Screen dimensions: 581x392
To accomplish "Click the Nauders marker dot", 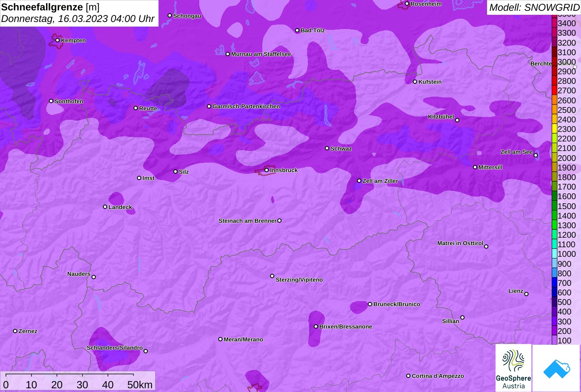I will coord(93,277).
